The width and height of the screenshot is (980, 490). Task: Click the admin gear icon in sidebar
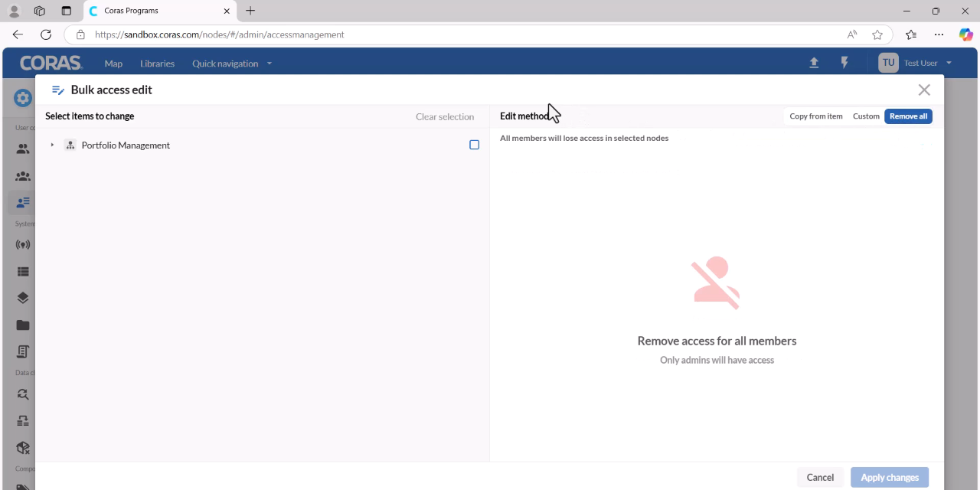[23, 97]
